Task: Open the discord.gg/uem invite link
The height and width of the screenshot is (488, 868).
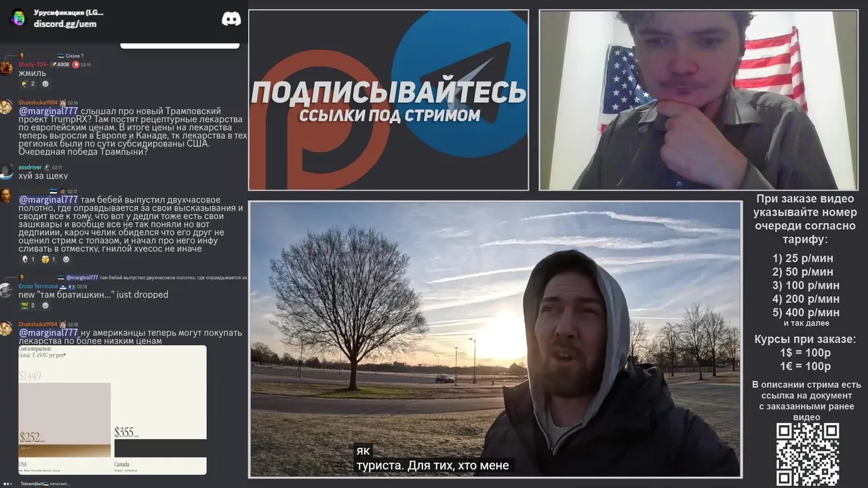Action: (65, 24)
